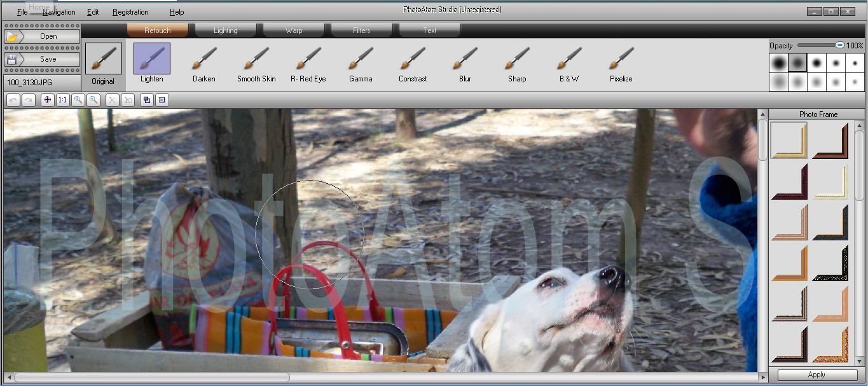This screenshot has height=386, width=868.
Task: Switch to the Lighting tab
Action: 226,31
